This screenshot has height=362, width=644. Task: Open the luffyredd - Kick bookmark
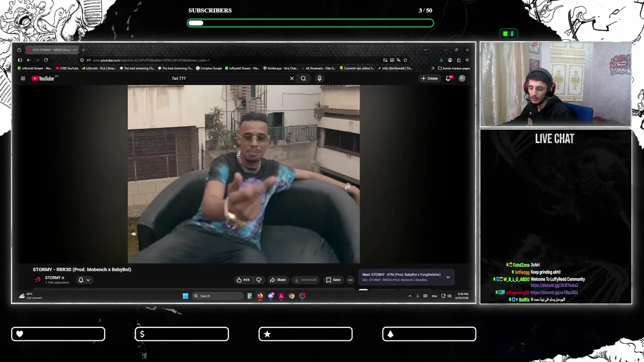point(99,68)
